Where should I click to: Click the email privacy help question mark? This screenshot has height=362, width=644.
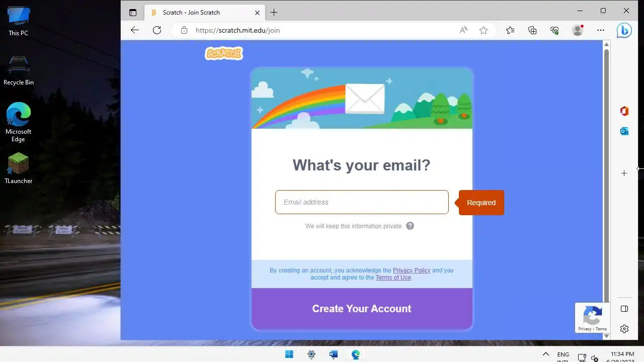(410, 226)
